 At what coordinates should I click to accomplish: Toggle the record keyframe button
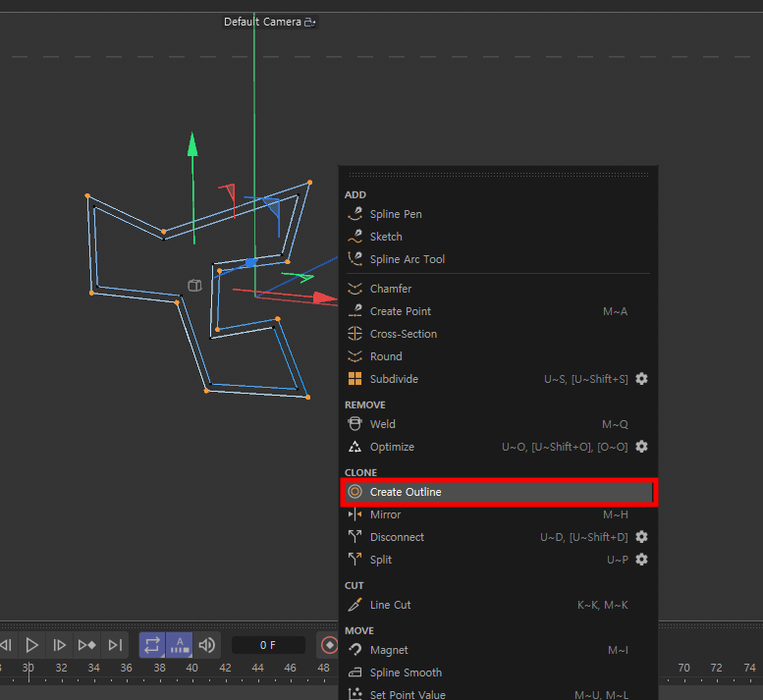[329, 645]
